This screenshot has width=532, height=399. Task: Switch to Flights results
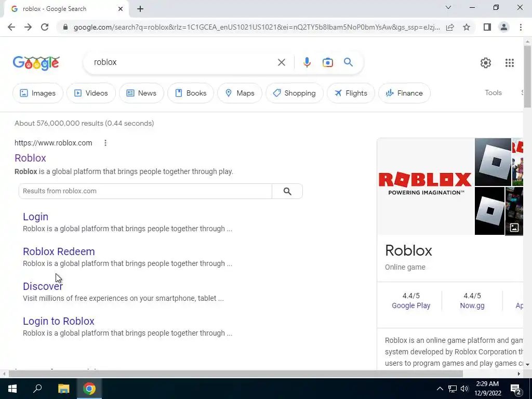click(x=351, y=93)
